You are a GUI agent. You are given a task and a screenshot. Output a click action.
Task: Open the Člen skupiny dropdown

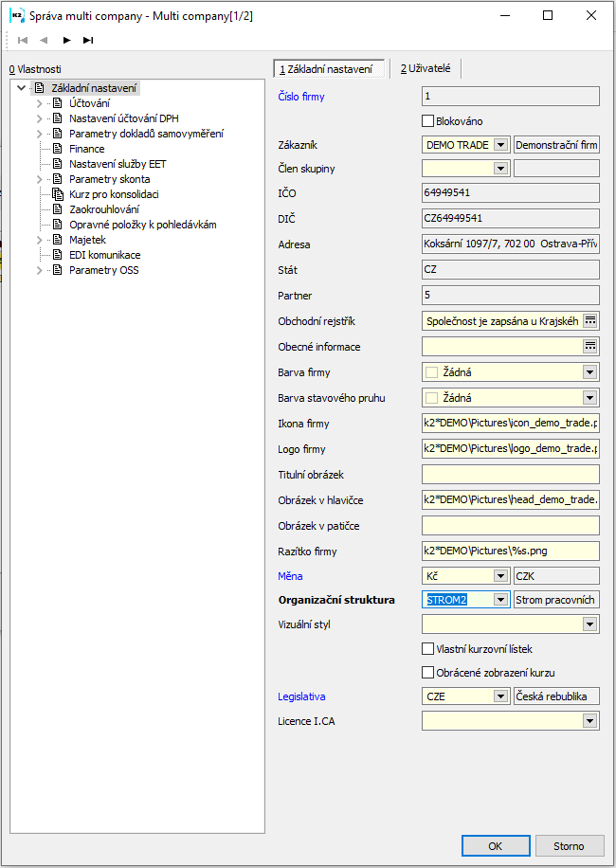pyautogui.click(x=501, y=169)
